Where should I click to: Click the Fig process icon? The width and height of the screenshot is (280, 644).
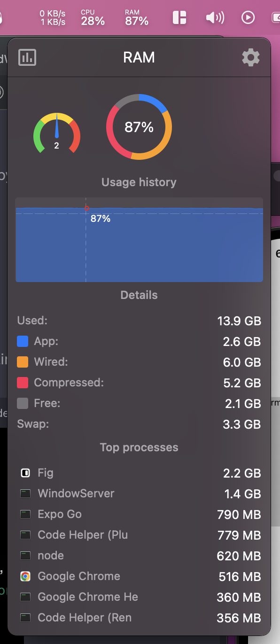pyautogui.click(x=25, y=473)
